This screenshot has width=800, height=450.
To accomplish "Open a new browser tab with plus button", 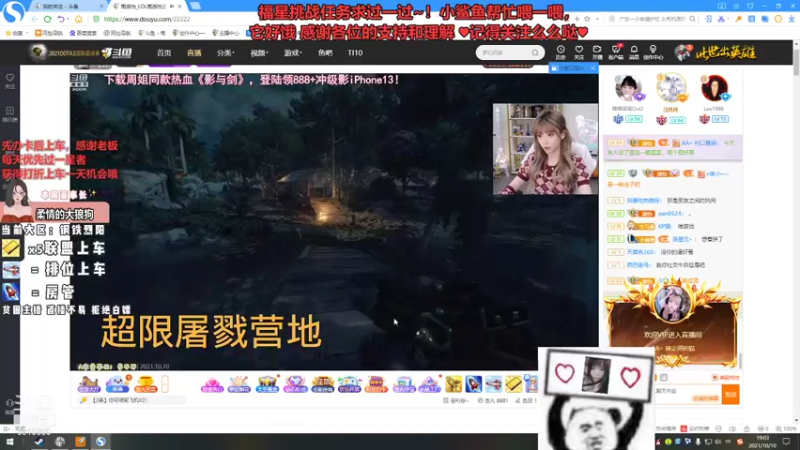I will click(x=195, y=6).
